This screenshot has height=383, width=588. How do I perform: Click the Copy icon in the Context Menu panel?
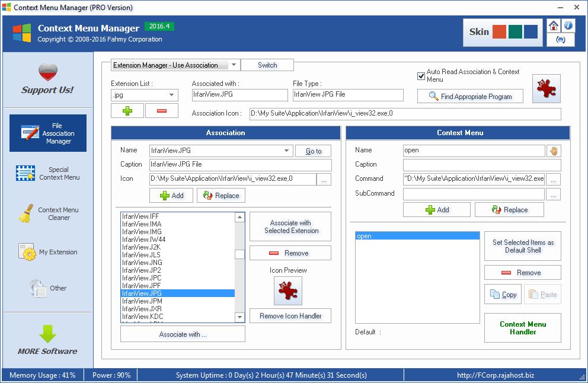point(503,294)
